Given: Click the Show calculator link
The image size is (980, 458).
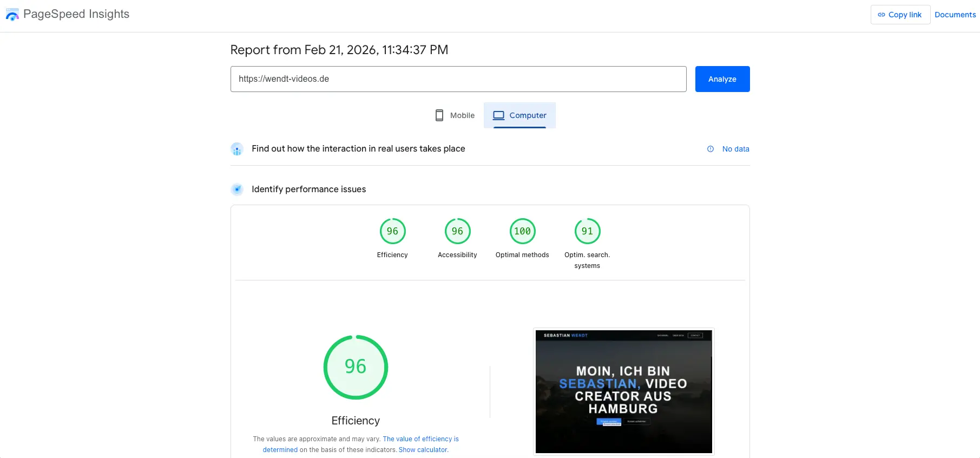Looking at the screenshot, I should coord(423,450).
